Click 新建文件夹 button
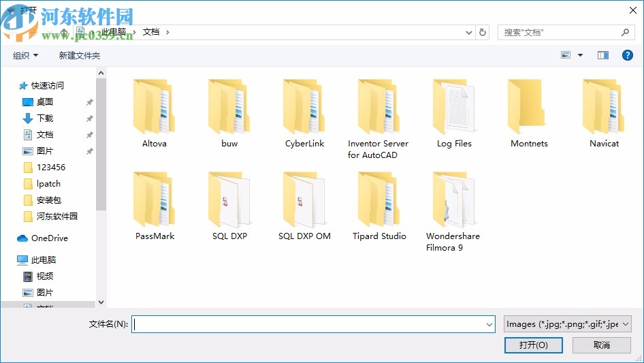This screenshot has height=363, width=644. 79,55
